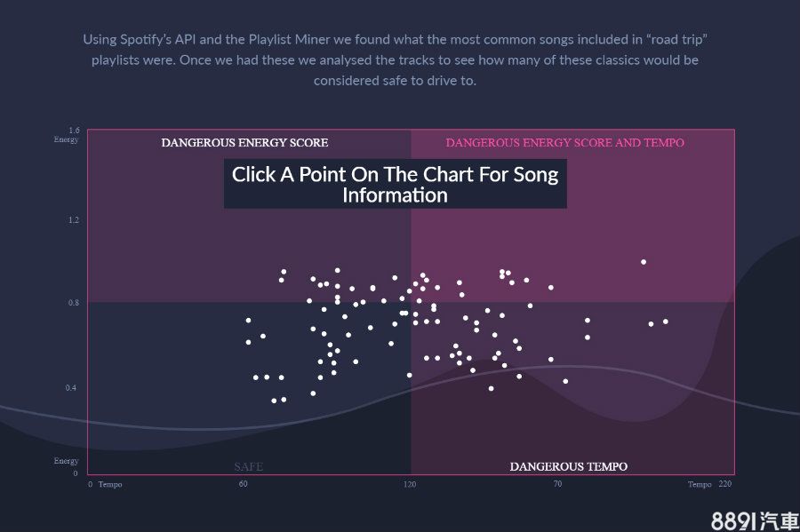Click the 220 value at the tempo axis end

[x=725, y=485]
